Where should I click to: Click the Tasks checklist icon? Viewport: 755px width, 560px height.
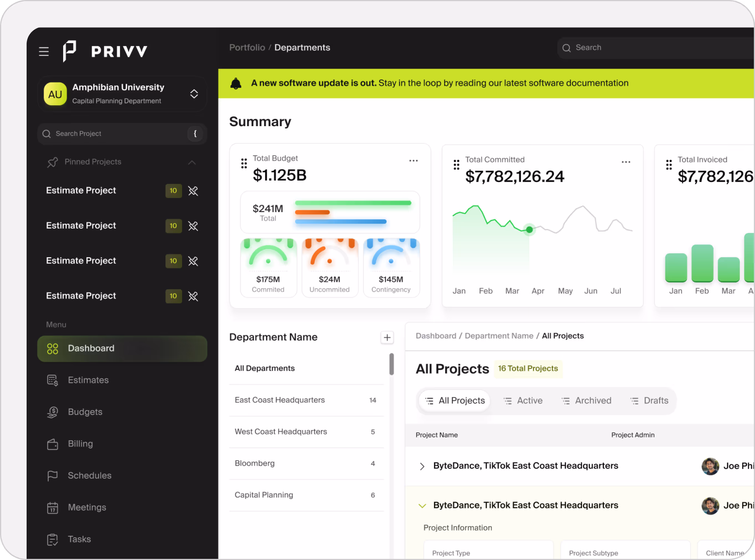[x=53, y=539]
